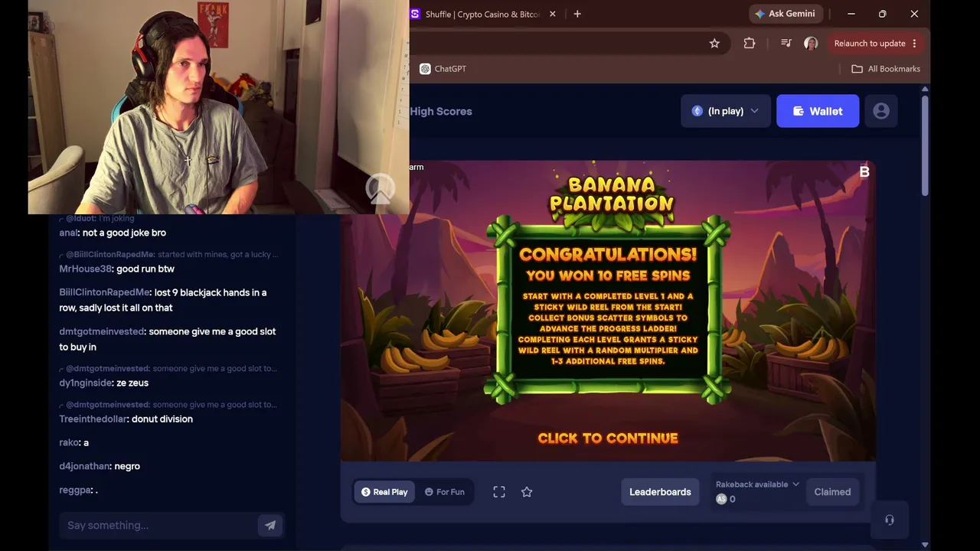
Task: Click the Claimed rakeback button
Action: click(832, 492)
